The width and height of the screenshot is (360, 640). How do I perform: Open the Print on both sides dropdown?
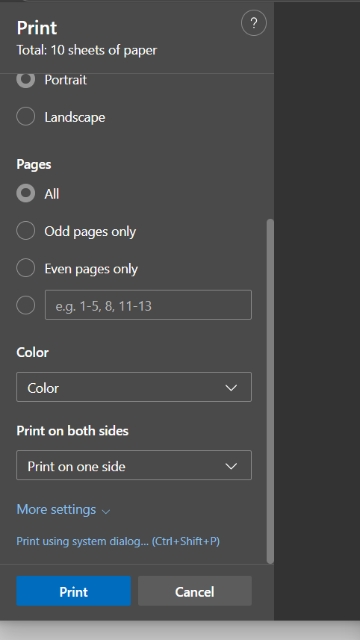(134, 465)
